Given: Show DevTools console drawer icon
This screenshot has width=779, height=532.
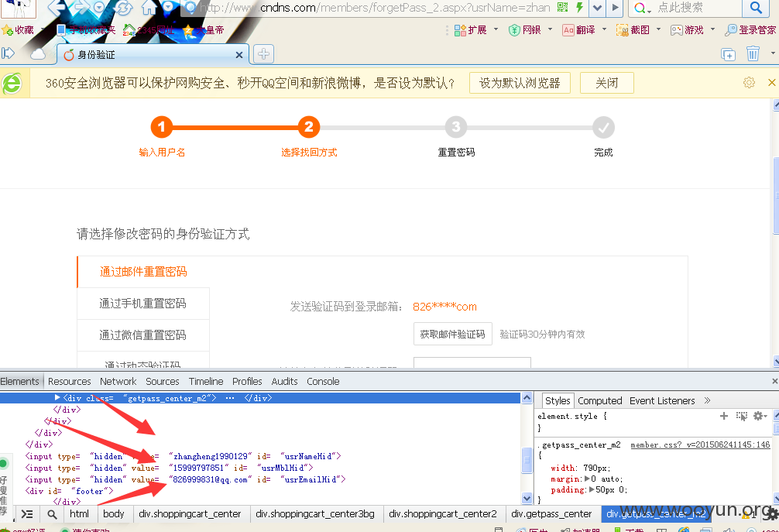Looking at the screenshot, I should pyautogui.click(x=27, y=514).
